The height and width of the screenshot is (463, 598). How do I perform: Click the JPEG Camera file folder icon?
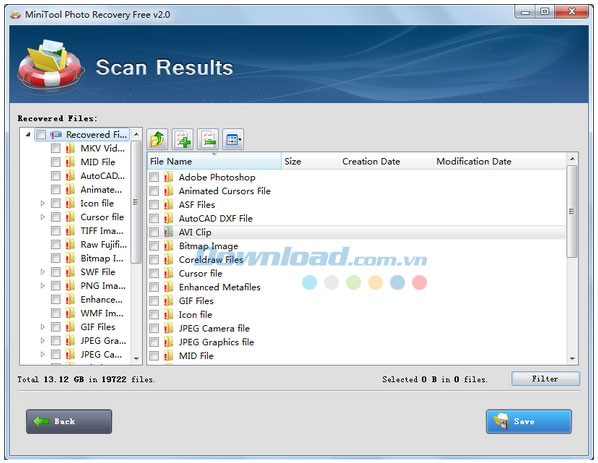[x=168, y=328]
